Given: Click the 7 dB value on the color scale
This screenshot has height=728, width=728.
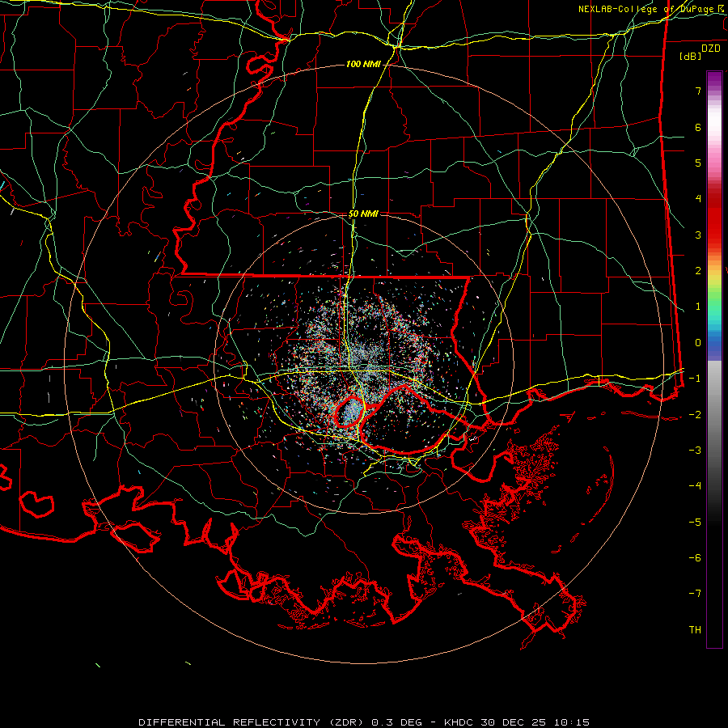Looking at the screenshot, I should [698, 91].
